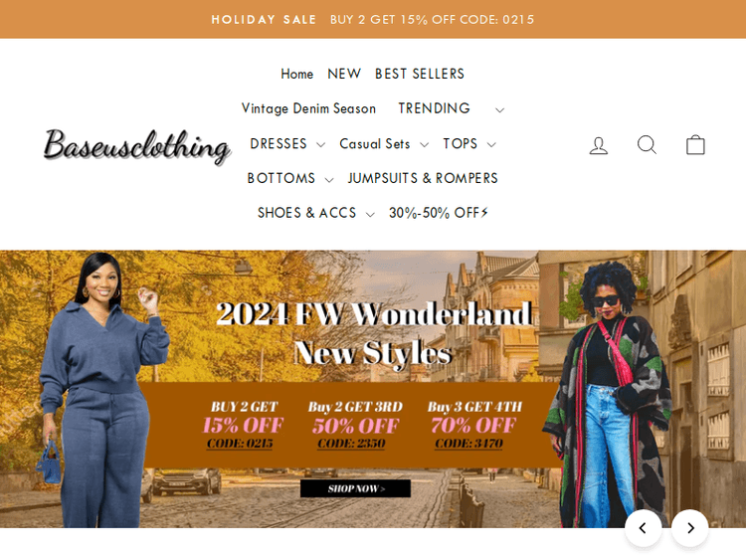Open the account login icon
This screenshot has height=560, width=746.
(x=599, y=145)
